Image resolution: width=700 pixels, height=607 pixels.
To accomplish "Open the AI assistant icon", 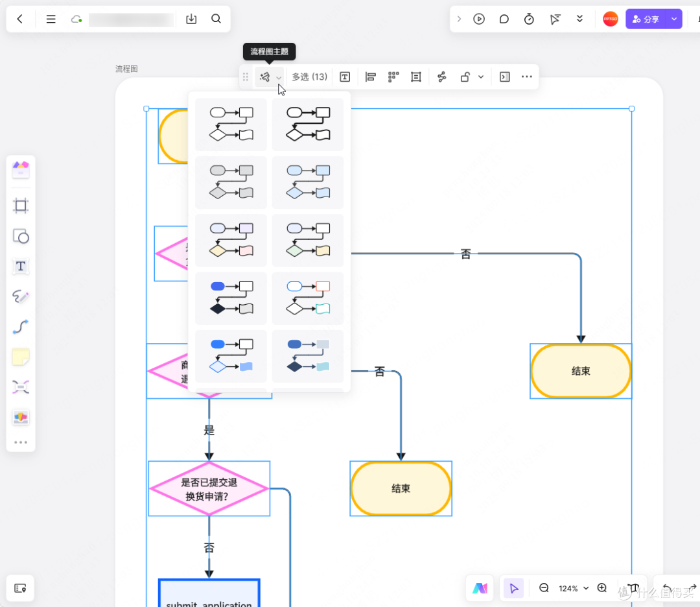I will click(x=480, y=588).
